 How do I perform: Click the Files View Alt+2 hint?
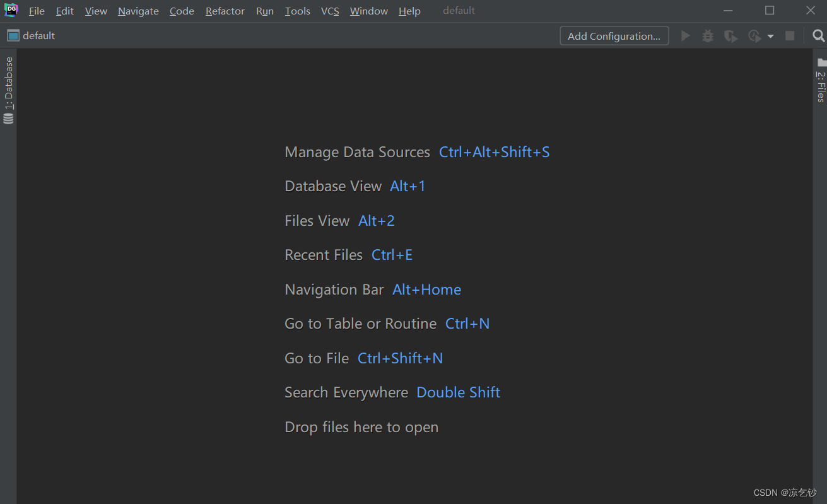click(339, 221)
